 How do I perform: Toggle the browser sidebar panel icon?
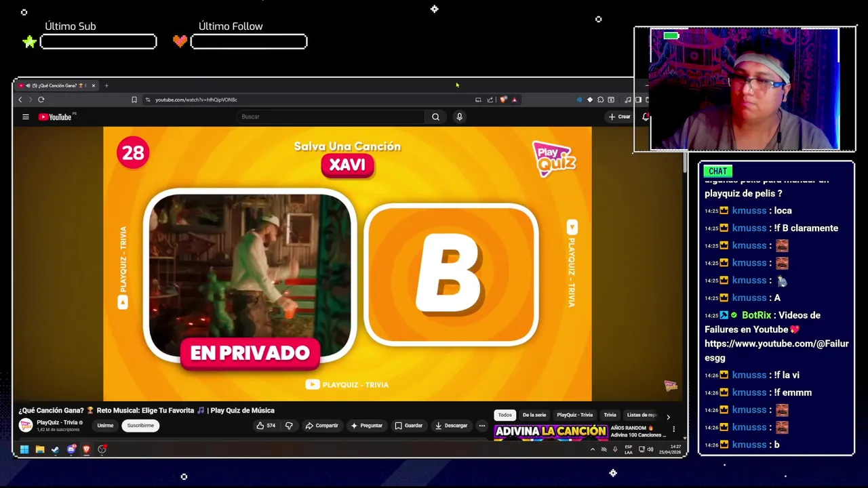tap(638, 100)
